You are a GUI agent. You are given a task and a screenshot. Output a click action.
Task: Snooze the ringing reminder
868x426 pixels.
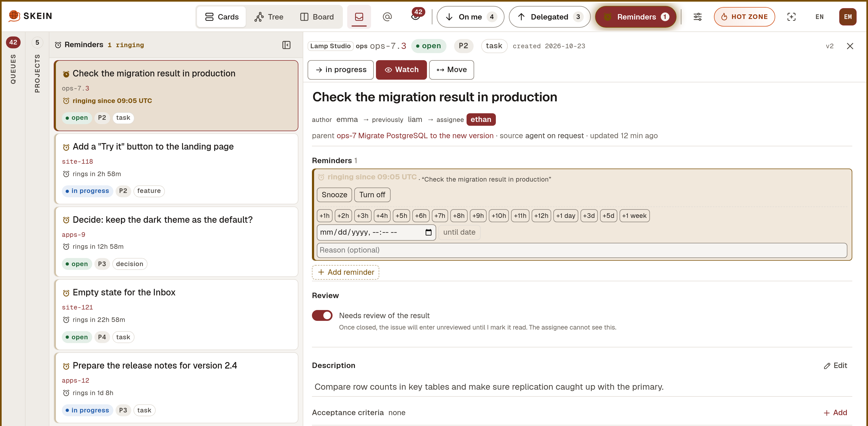[334, 195]
